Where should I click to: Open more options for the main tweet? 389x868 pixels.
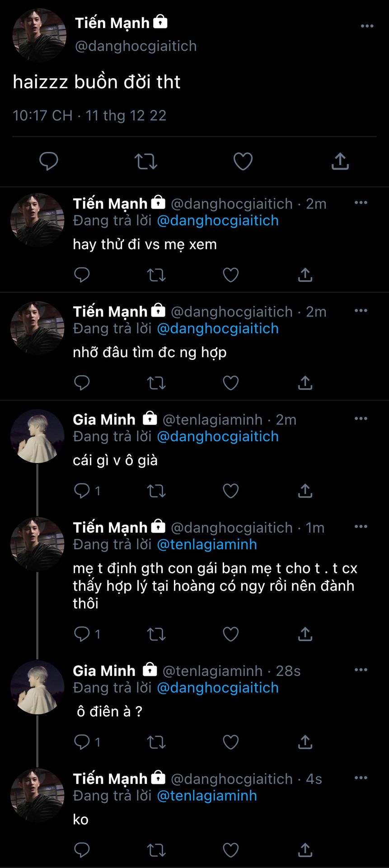point(367,26)
